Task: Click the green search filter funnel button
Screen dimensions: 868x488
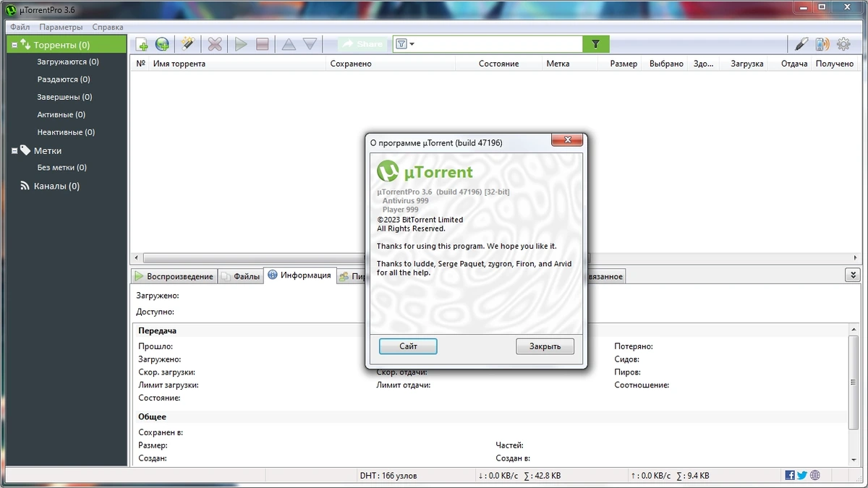Action: click(596, 44)
